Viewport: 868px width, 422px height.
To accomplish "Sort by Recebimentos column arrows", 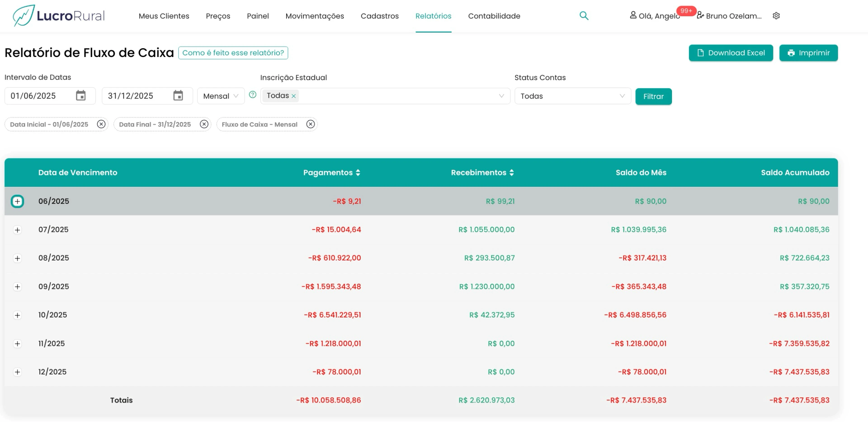I will [512, 173].
